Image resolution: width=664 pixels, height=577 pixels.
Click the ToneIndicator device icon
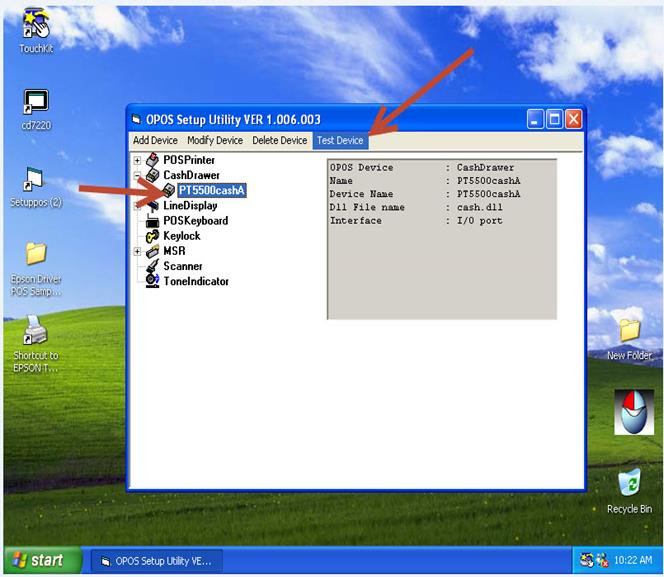[152, 281]
